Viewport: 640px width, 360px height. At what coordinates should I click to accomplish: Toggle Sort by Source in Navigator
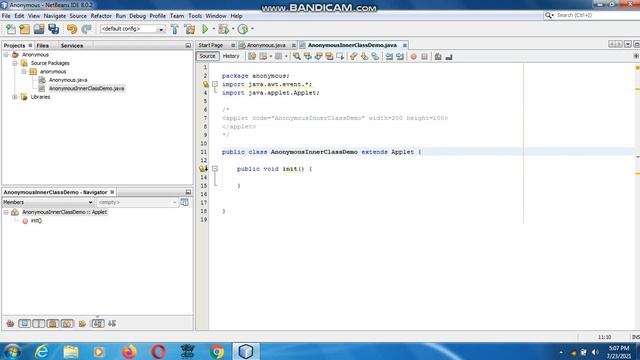click(x=112, y=324)
